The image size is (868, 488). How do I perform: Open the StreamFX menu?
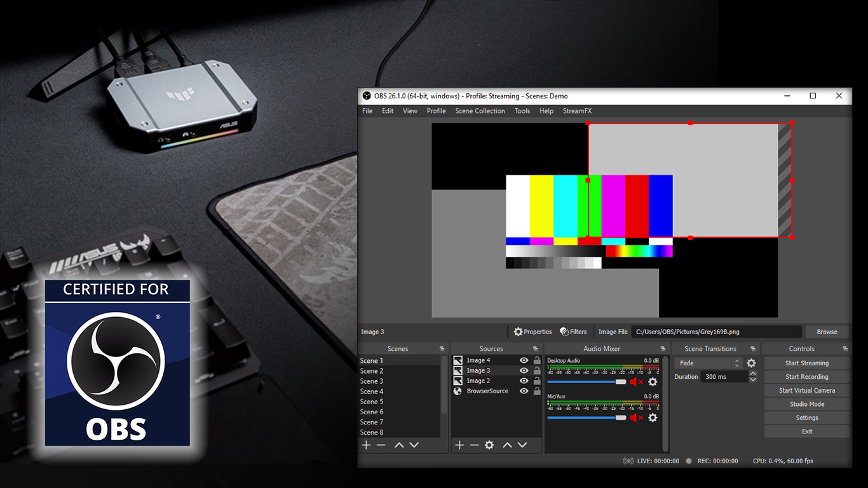(577, 111)
